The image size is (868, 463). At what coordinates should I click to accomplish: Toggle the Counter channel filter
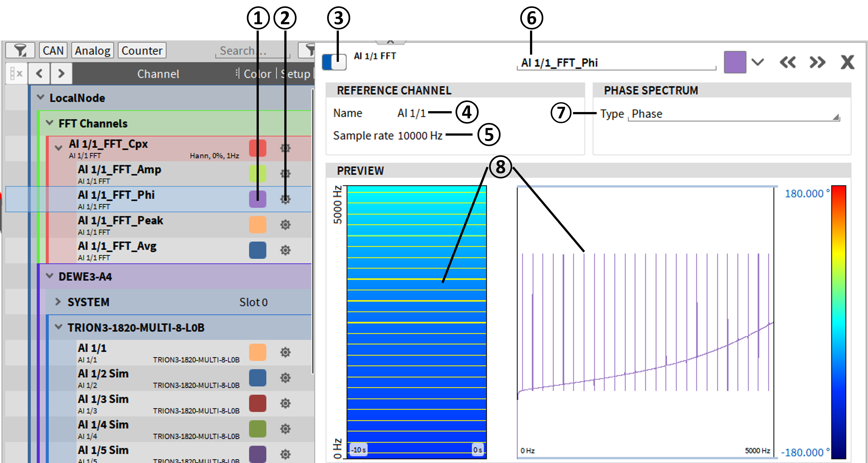[142, 51]
